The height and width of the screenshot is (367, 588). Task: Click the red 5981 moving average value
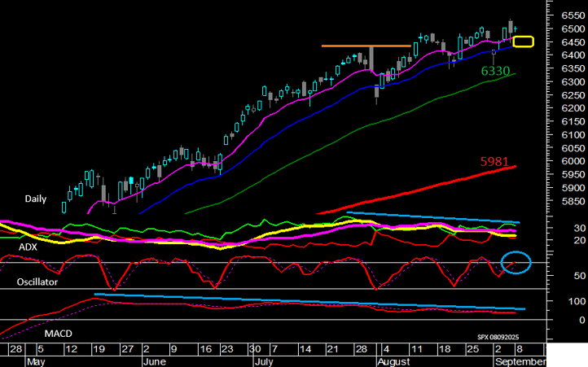494,162
